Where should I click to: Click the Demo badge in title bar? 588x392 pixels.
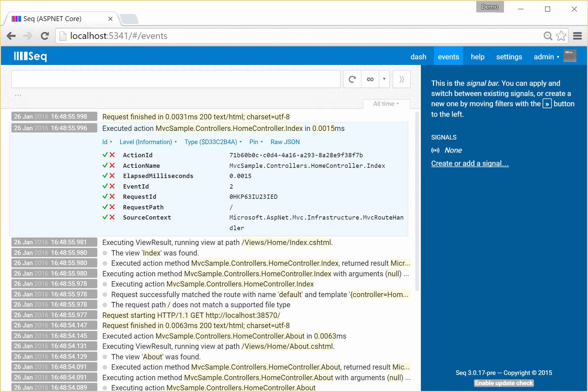point(490,7)
